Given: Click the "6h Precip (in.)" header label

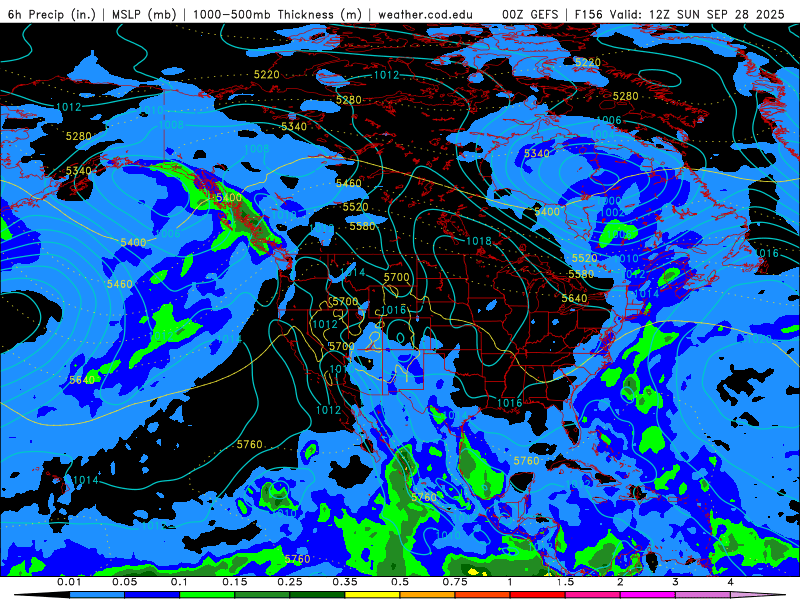Looking at the screenshot, I should point(52,14).
